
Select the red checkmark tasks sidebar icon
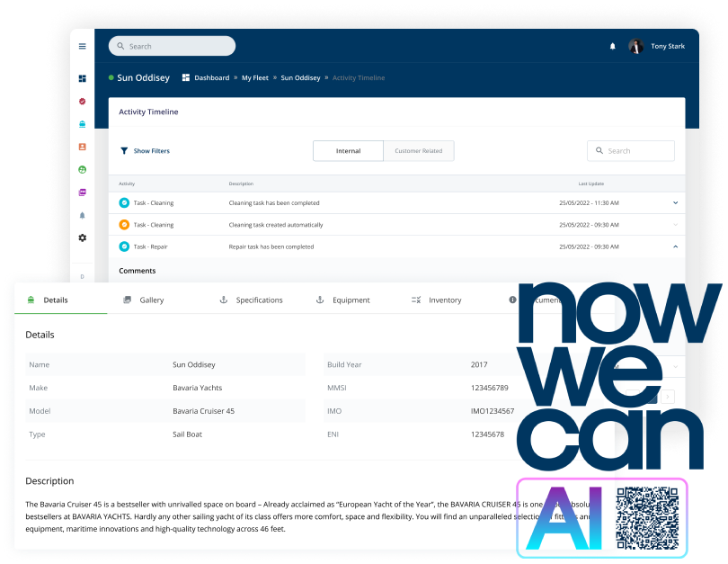(82, 102)
